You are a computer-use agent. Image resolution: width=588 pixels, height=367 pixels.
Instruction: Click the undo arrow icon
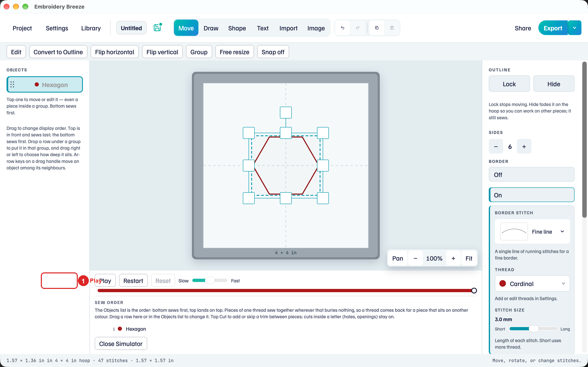(343, 28)
